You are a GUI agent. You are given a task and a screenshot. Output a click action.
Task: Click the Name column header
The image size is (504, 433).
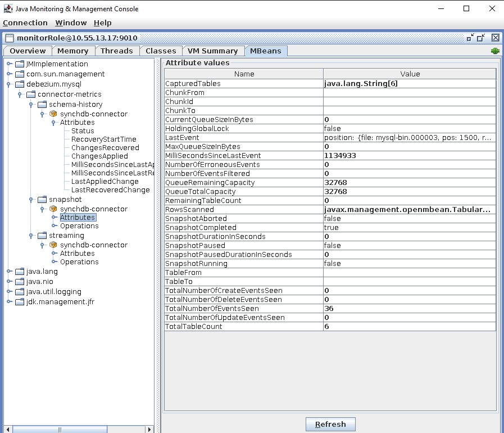point(244,74)
